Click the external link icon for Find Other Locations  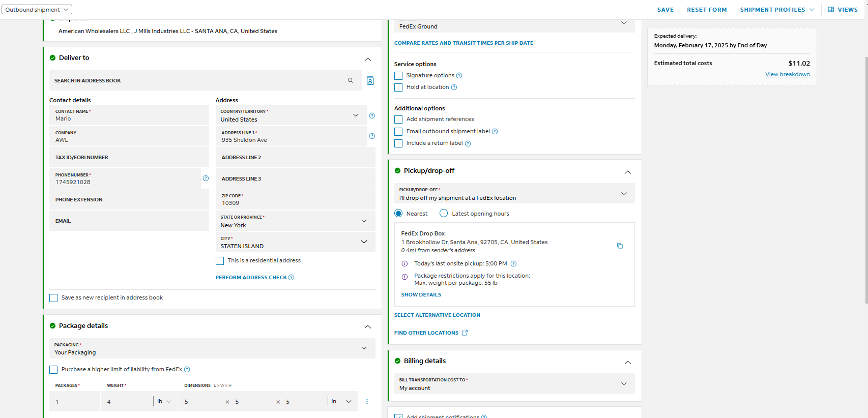pyautogui.click(x=465, y=333)
